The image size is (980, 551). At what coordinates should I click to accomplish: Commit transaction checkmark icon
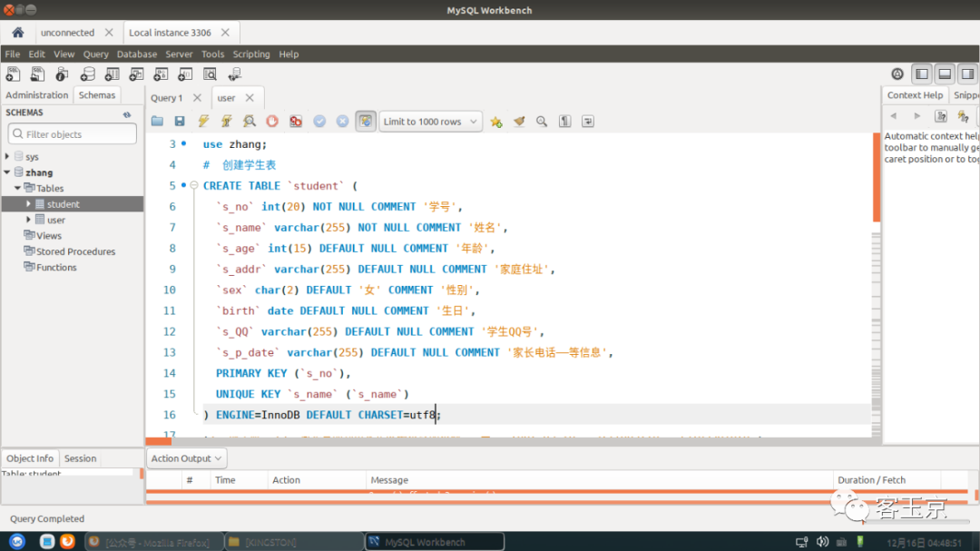point(319,122)
